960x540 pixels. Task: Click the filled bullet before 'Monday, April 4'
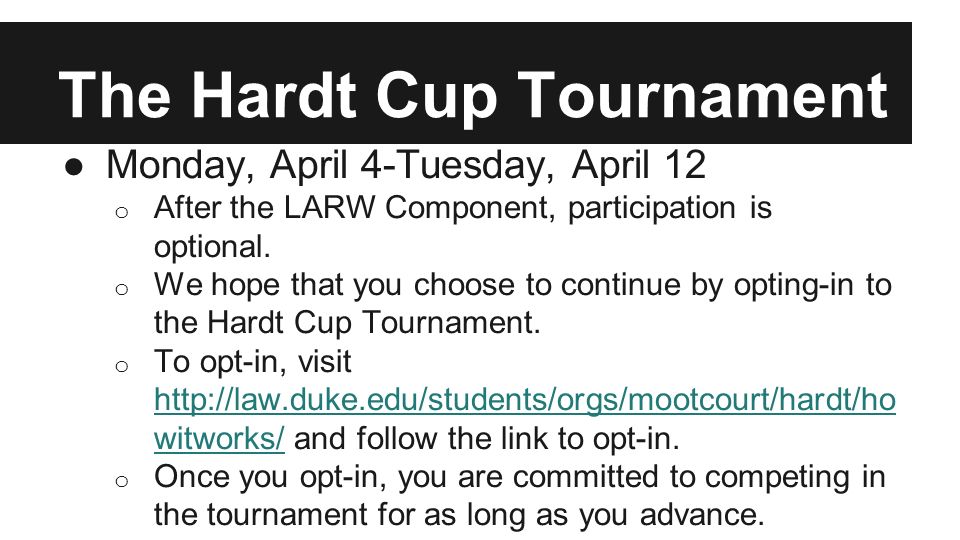(74, 168)
